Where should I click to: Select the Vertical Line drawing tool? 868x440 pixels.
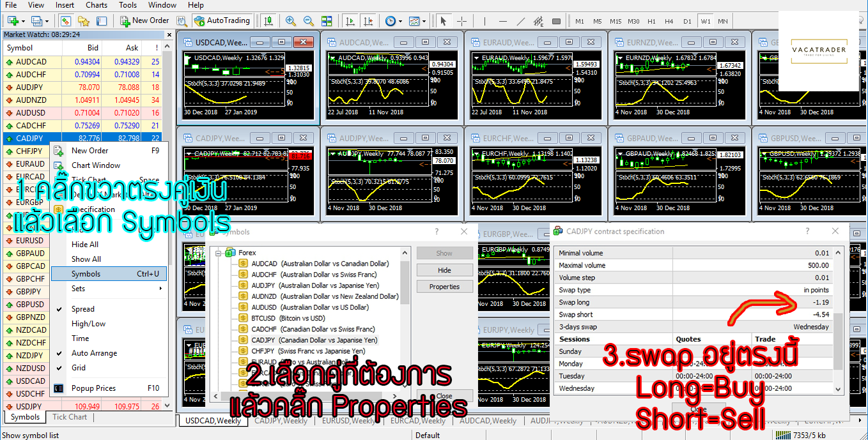[485, 20]
